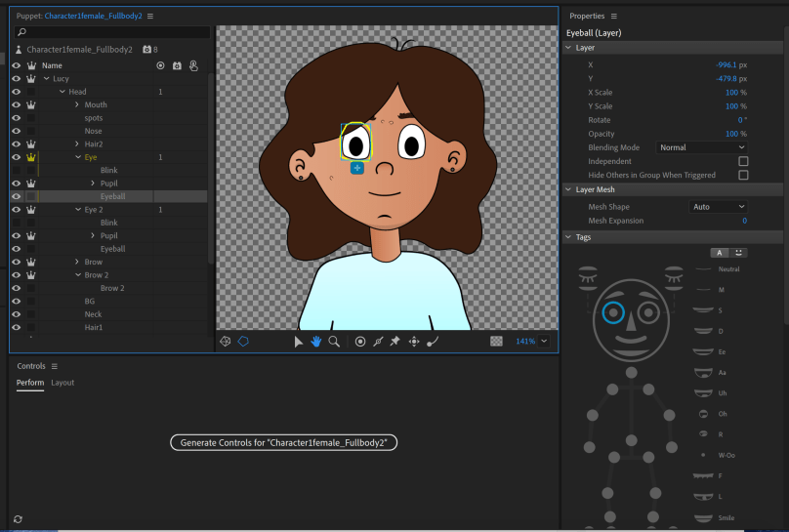The height and width of the screenshot is (532, 789).
Task: Click Generate Controls for Character1female_Fullbody2
Action: 284,442
